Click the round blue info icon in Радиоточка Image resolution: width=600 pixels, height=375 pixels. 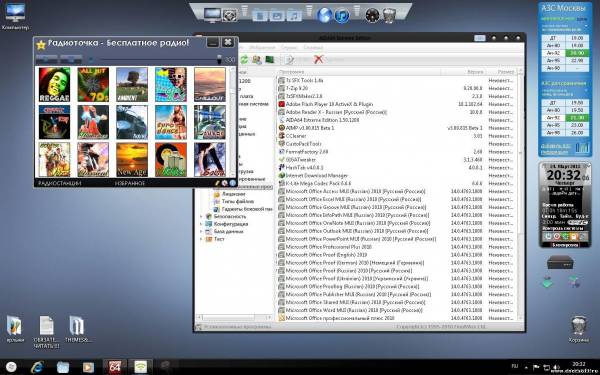(232, 183)
